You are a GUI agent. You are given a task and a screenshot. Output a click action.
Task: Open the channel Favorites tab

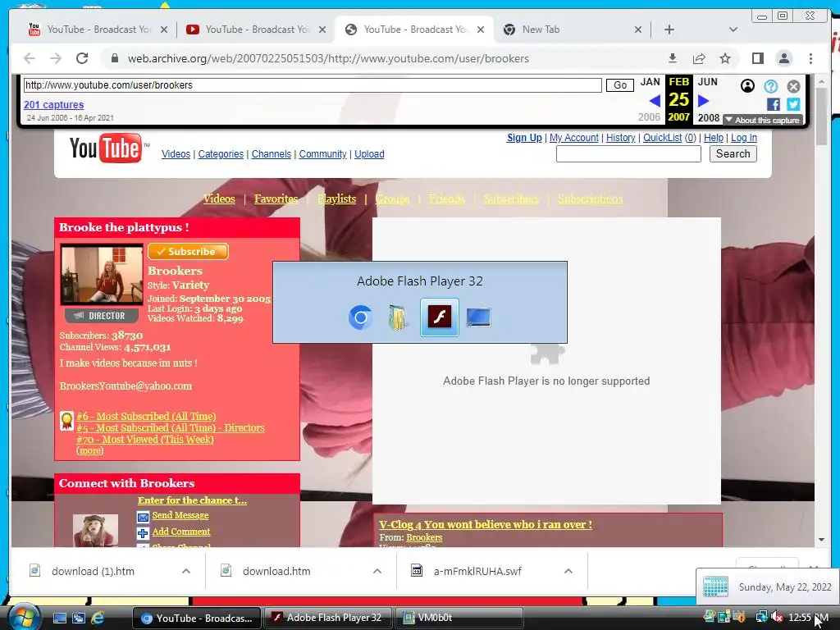click(276, 199)
